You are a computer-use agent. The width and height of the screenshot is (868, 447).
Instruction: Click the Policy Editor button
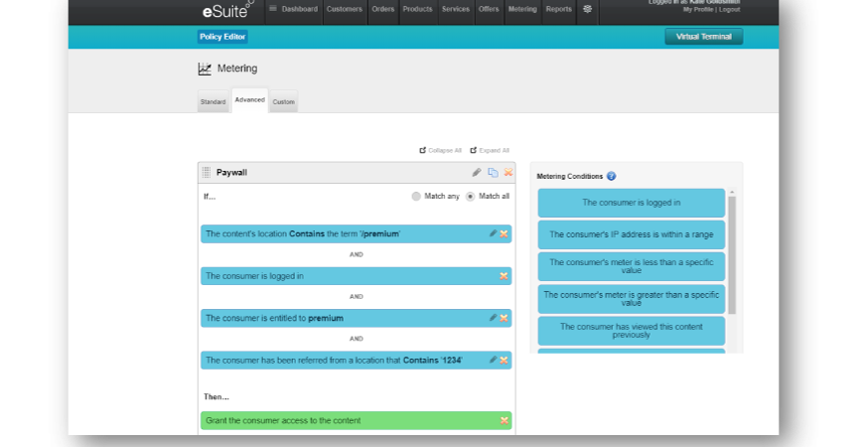(x=222, y=37)
